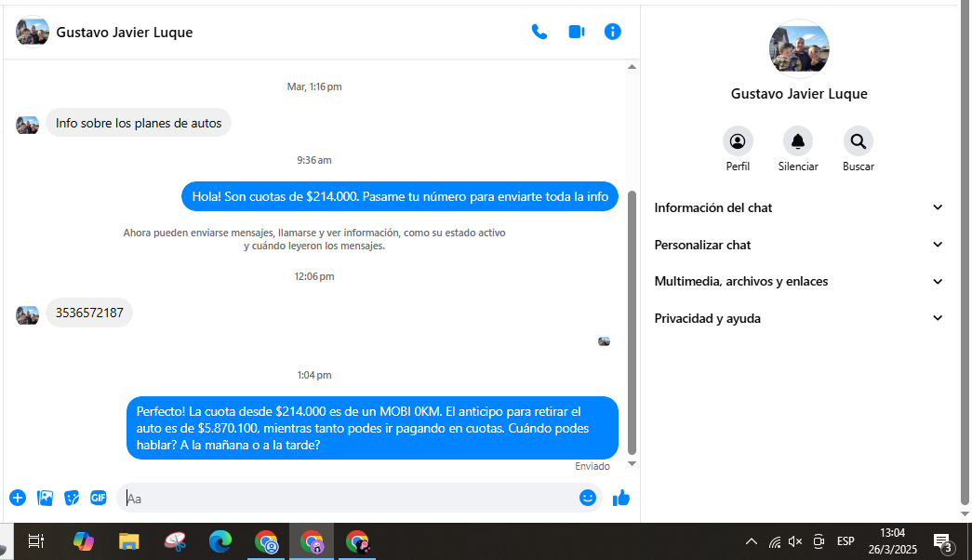Click conversation scrollbar down arrow

[x=632, y=464]
